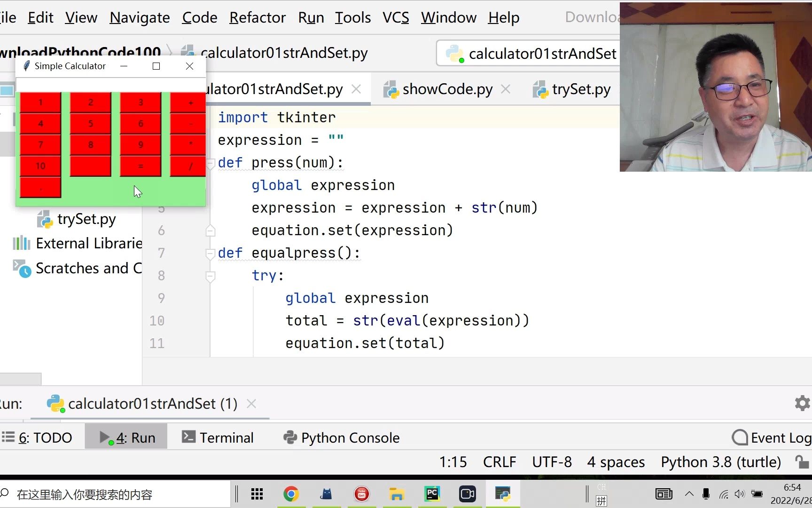Viewport: 812px width, 508px height.
Task: Open the Event Log panel
Action: point(772,438)
